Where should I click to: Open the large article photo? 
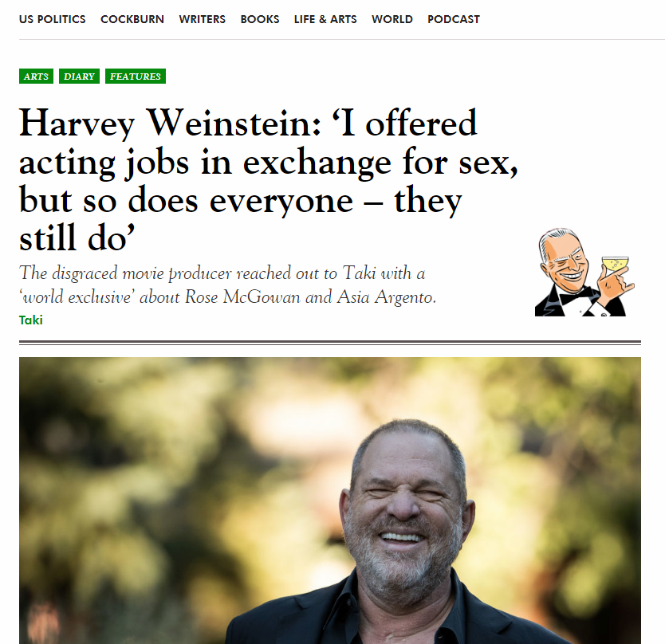330,501
